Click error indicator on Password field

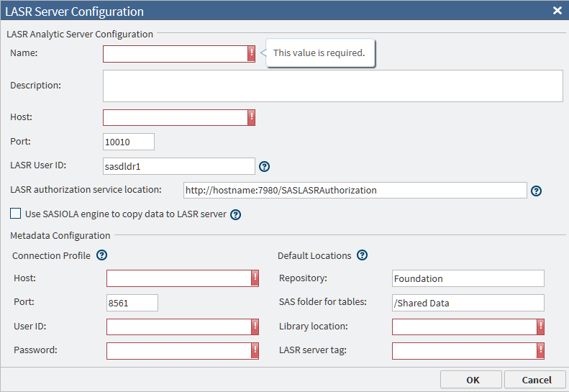pos(255,350)
